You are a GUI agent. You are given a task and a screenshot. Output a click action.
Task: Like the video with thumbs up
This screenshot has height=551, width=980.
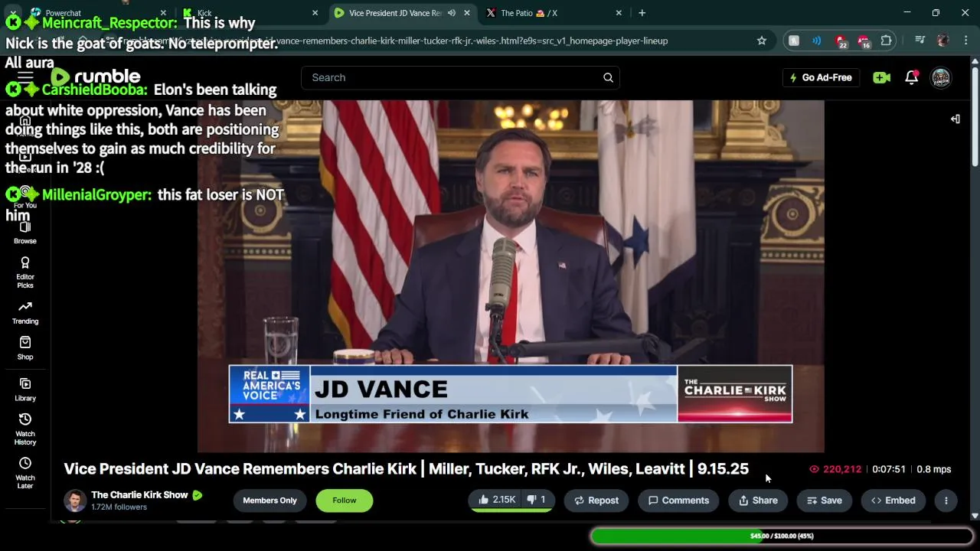coord(496,500)
